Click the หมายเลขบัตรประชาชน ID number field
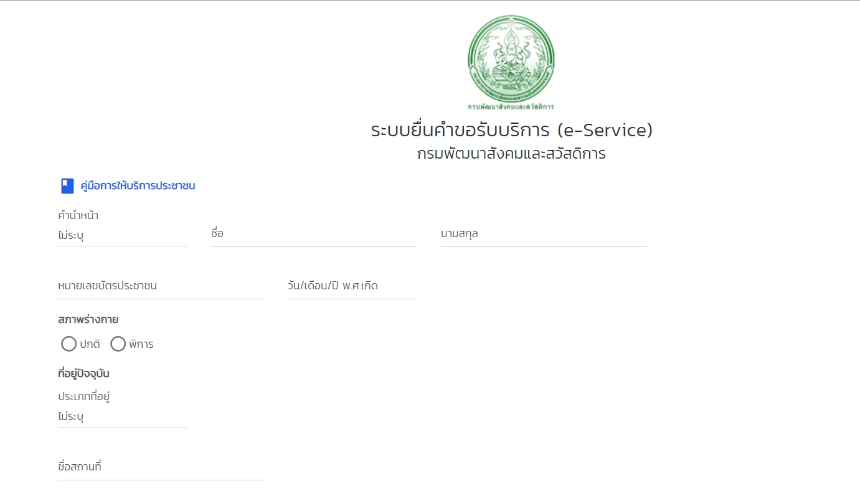The height and width of the screenshot is (504, 860). click(161, 287)
